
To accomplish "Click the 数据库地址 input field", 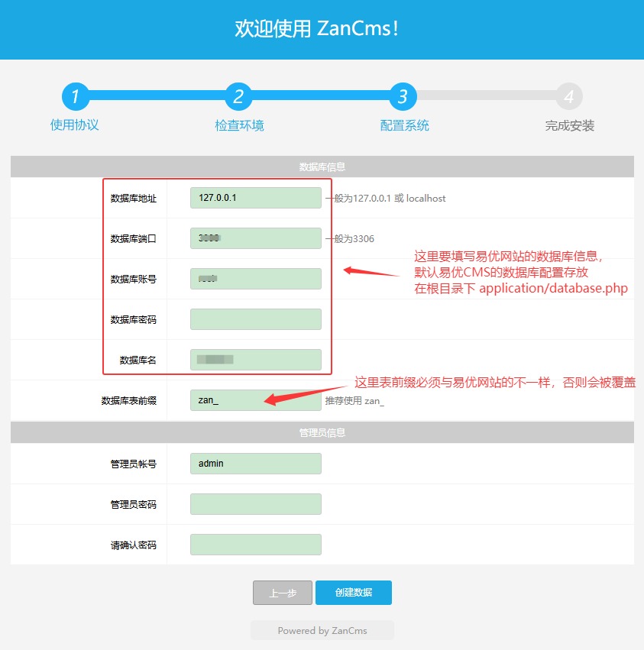I will [x=256, y=198].
